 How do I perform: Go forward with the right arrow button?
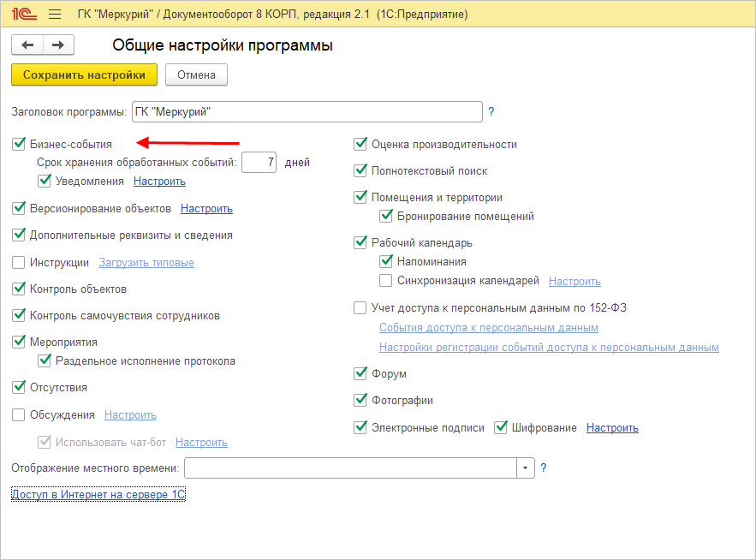click(58, 45)
